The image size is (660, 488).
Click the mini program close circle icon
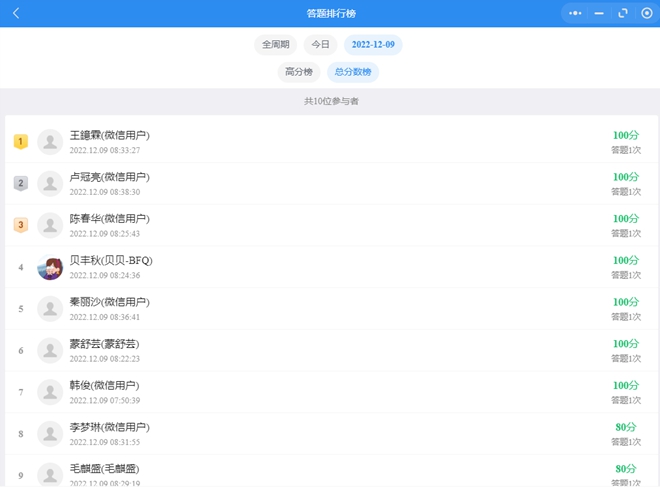pos(646,13)
